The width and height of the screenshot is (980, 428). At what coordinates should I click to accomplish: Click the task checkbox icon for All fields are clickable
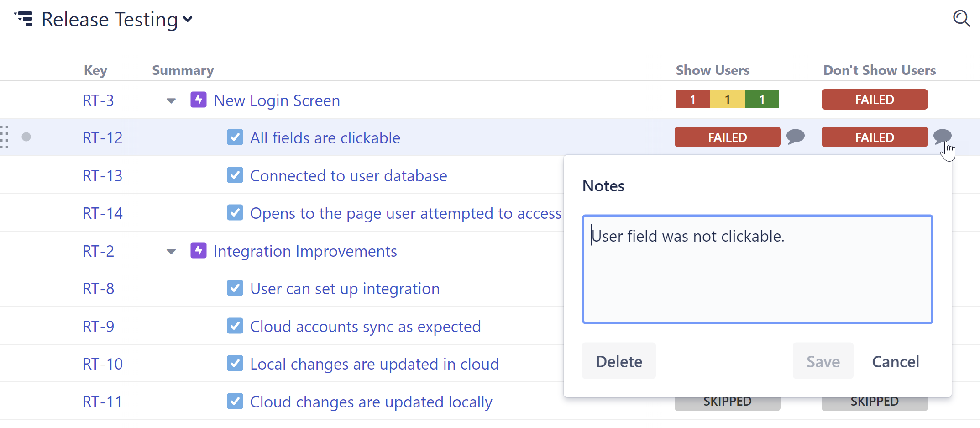(x=235, y=137)
